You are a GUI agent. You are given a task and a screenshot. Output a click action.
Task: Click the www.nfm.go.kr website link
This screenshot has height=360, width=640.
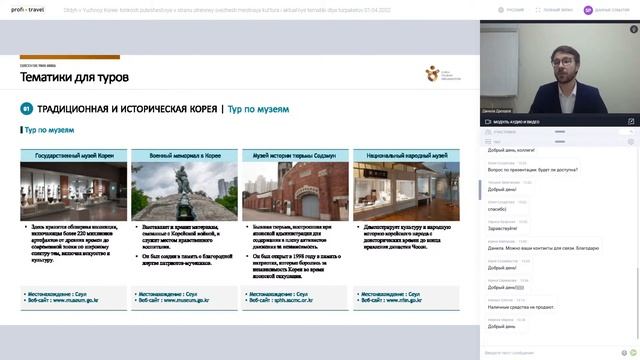(x=404, y=300)
